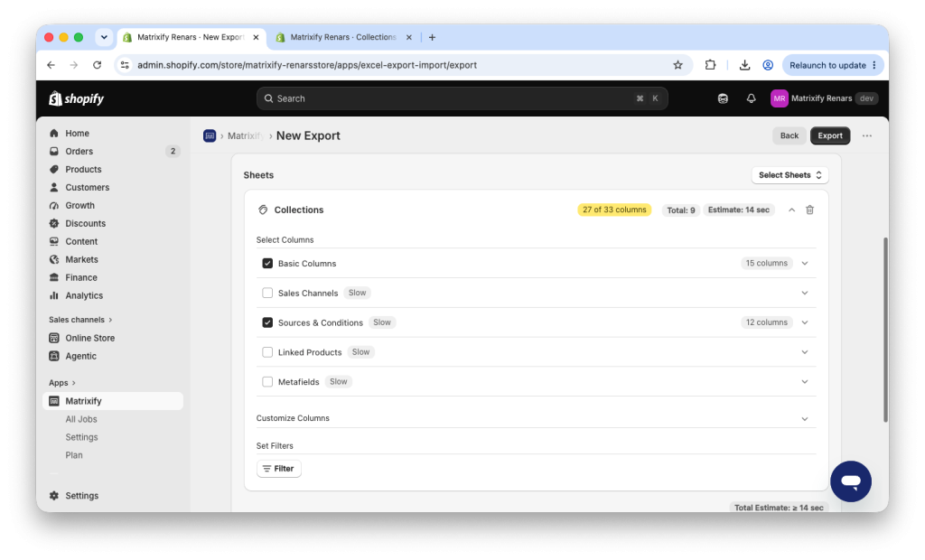The width and height of the screenshot is (925, 560).
Task: Click the Back button
Action: pos(789,135)
